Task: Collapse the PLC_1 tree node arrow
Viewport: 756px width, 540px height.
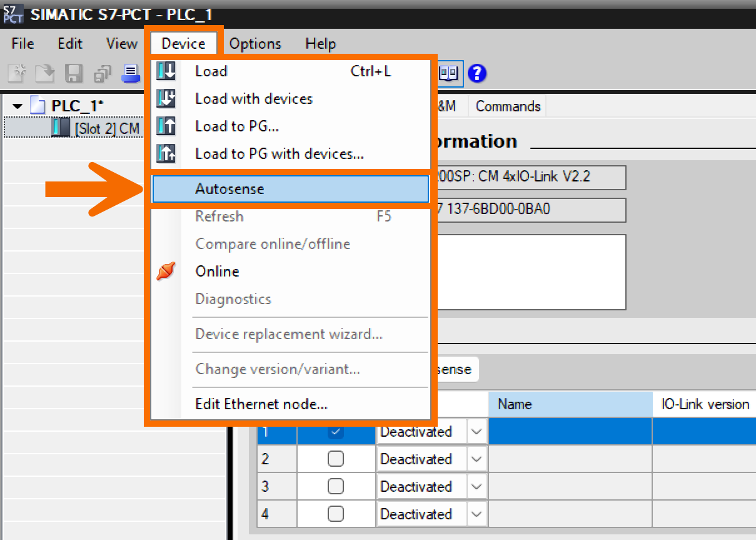Action: pyautogui.click(x=18, y=106)
